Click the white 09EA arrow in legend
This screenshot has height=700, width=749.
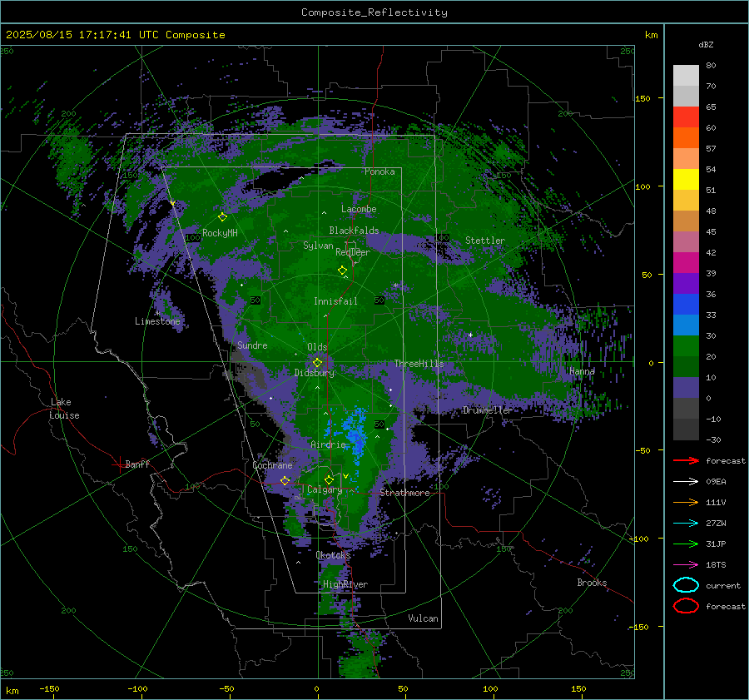686,481
